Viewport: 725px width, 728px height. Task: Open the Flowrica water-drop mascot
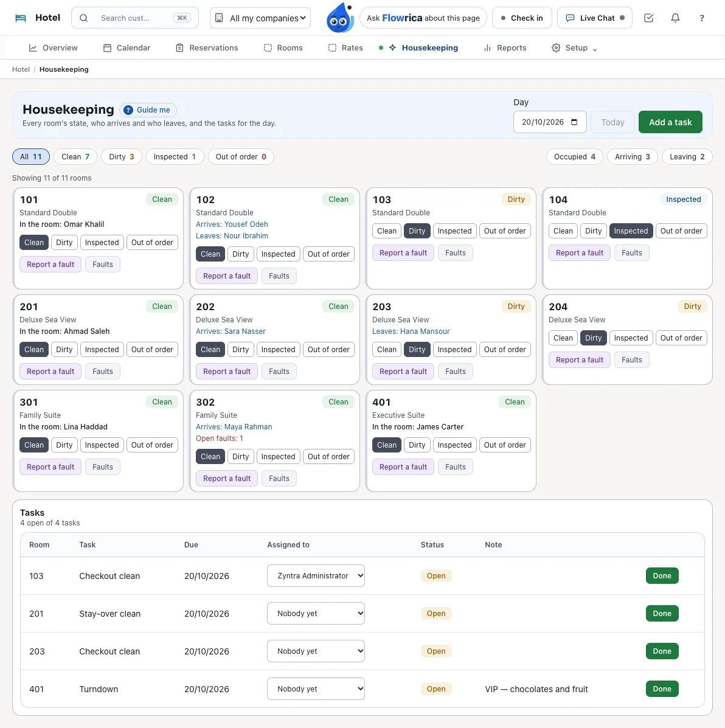(x=340, y=18)
